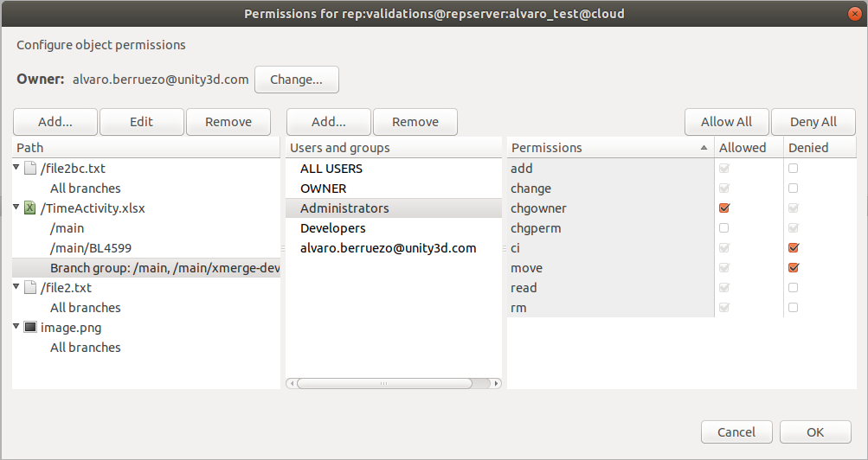
Task: Click the users list scrollbar right arrow
Action: pos(497,383)
